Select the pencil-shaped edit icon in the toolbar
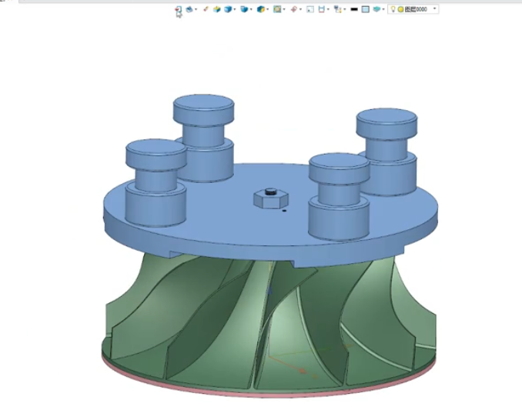This screenshot has width=522, height=420. click(x=206, y=9)
